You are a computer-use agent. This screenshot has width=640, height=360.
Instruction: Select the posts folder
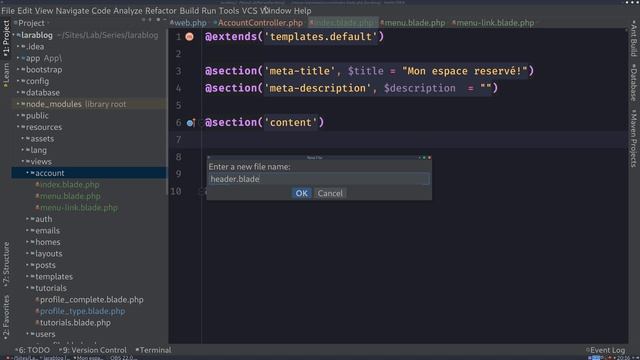(x=45, y=265)
